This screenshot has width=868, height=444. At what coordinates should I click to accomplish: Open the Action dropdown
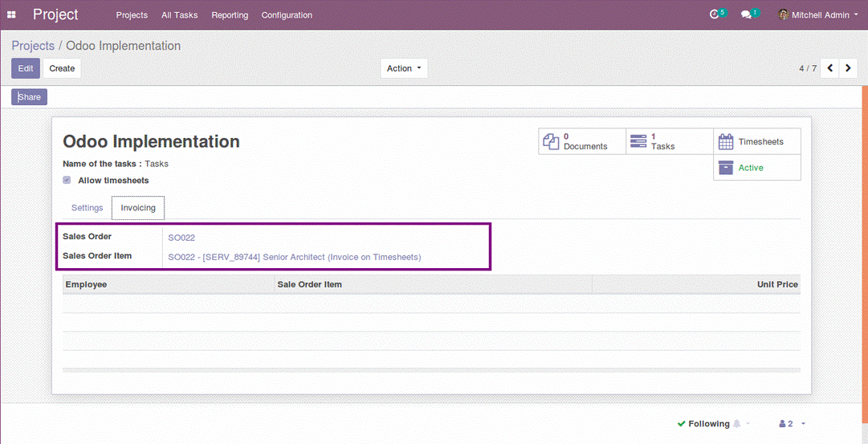(x=404, y=68)
